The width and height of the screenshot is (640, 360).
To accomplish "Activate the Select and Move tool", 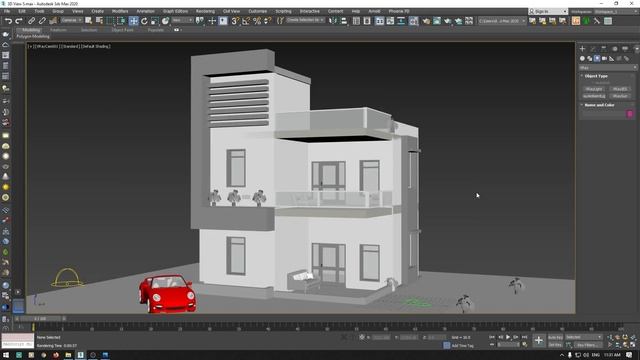I will (x=133, y=21).
